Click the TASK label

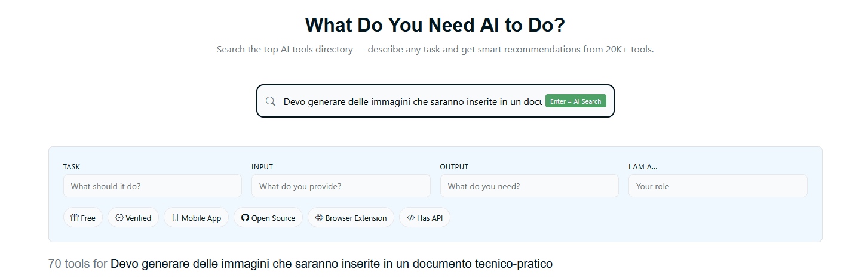click(x=72, y=167)
